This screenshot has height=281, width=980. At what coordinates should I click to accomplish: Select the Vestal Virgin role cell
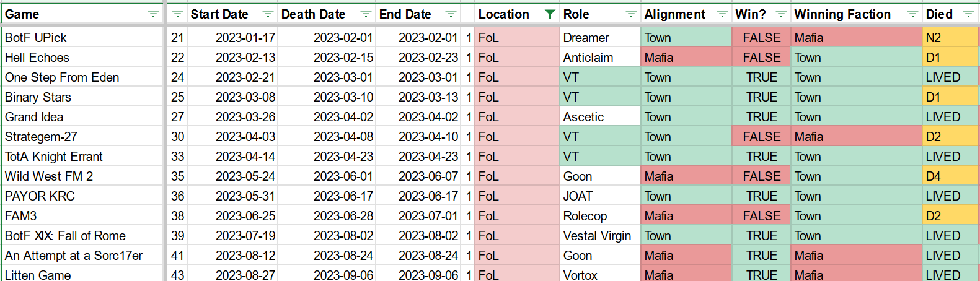[600, 236]
